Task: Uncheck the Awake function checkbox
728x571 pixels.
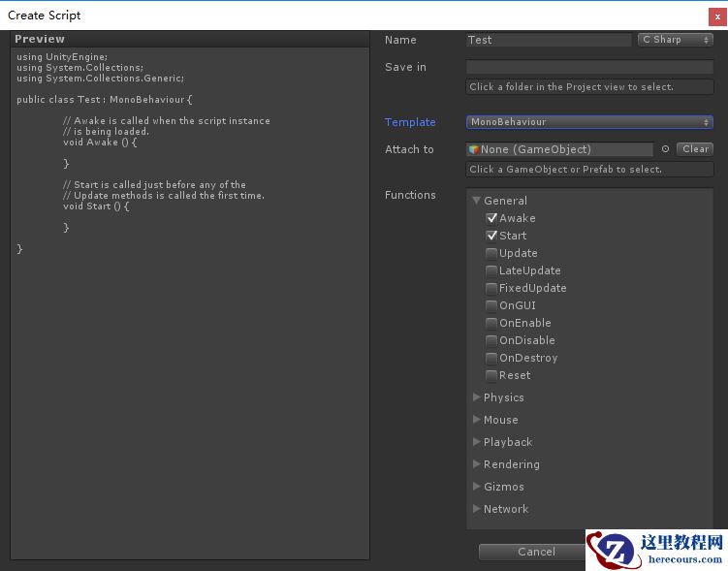Action: pyautogui.click(x=491, y=218)
